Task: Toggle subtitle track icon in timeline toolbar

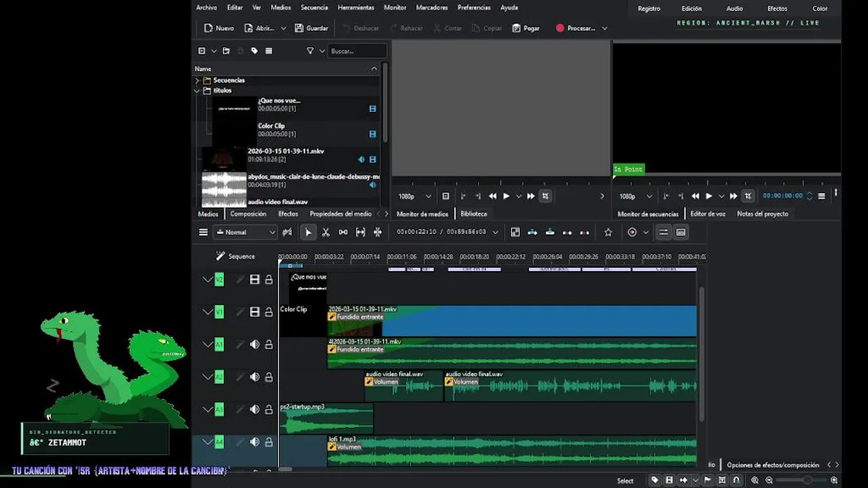Action: [681, 232]
